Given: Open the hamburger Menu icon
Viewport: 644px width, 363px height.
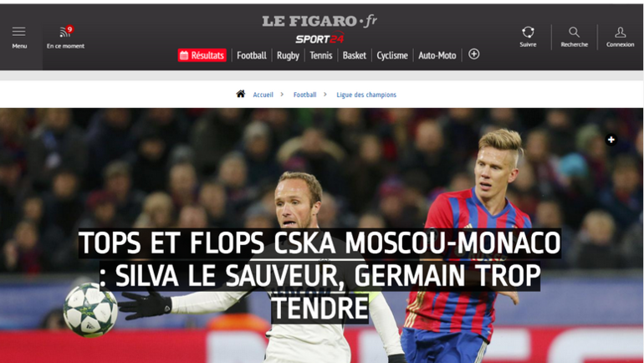Looking at the screenshot, I should [x=19, y=32].
